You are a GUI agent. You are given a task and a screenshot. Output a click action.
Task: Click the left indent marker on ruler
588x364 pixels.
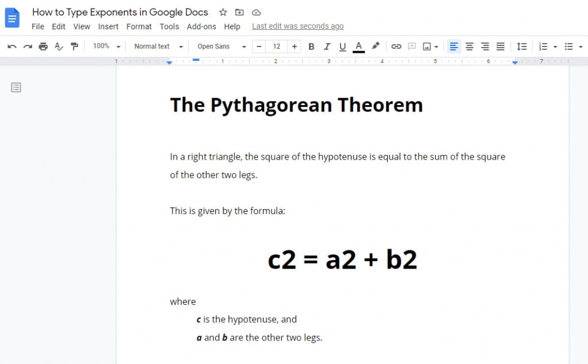pos(169,63)
